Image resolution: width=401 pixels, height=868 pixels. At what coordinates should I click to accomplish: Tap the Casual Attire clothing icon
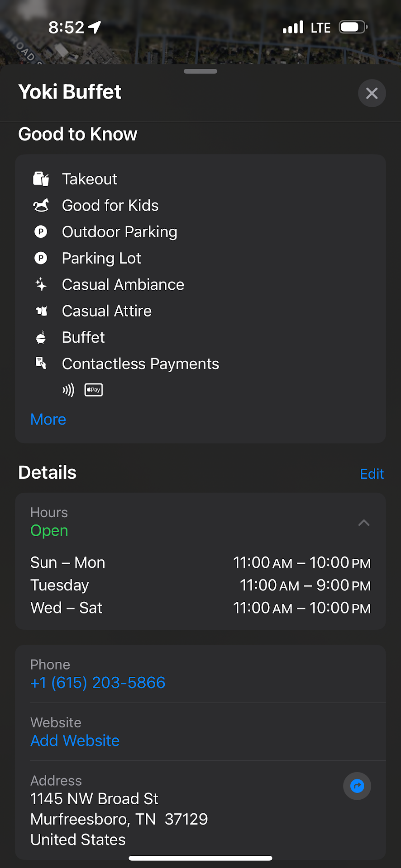tap(41, 311)
